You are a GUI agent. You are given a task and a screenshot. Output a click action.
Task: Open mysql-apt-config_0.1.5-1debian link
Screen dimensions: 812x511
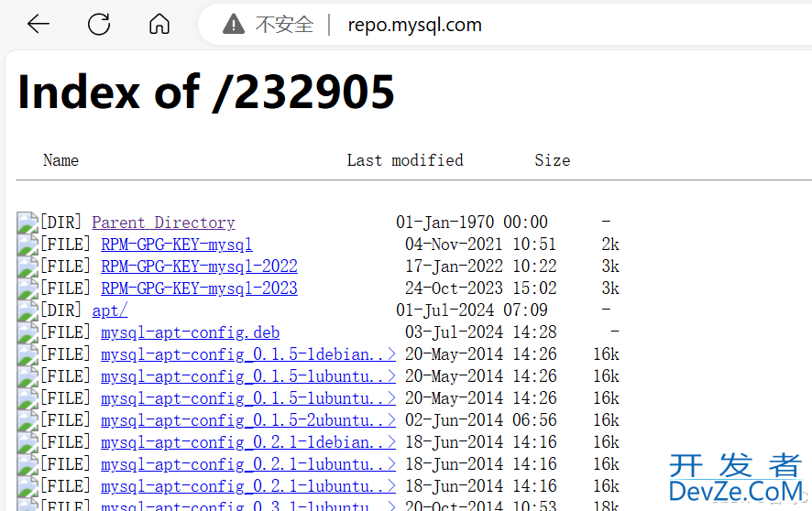pyautogui.click(x=248, y=354)
